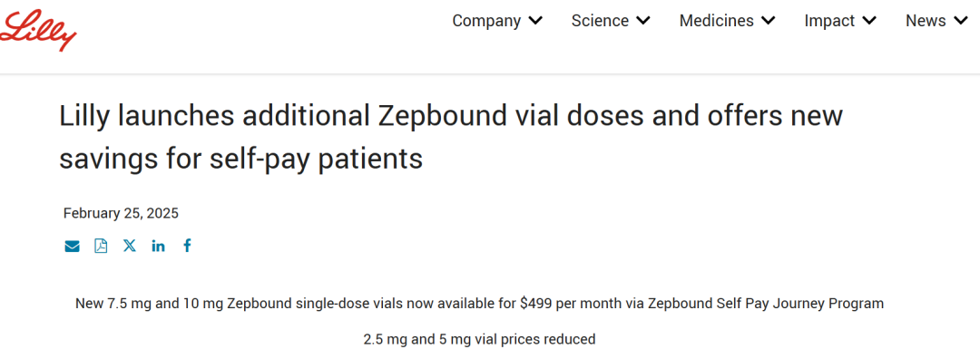The image size is (980, 359).
Task: Download the press release PDF icon
Action: tap(101, 246)
